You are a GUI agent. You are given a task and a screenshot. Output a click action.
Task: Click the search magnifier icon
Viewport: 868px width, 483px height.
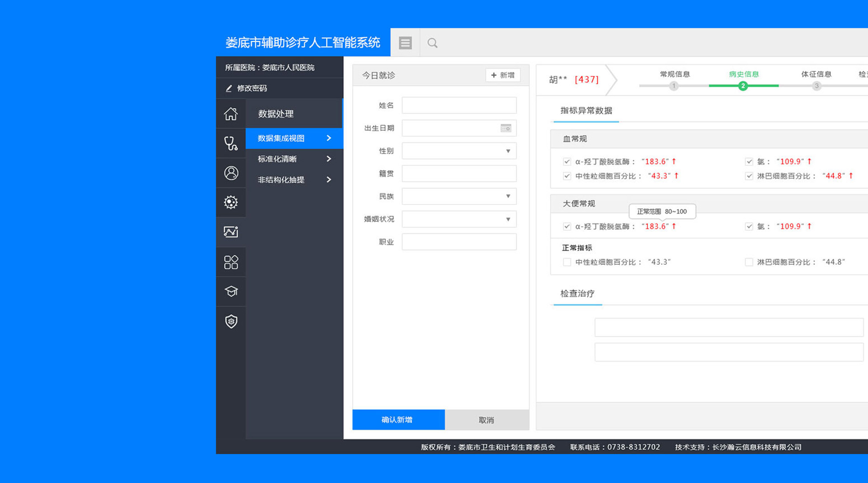[433, 43]
